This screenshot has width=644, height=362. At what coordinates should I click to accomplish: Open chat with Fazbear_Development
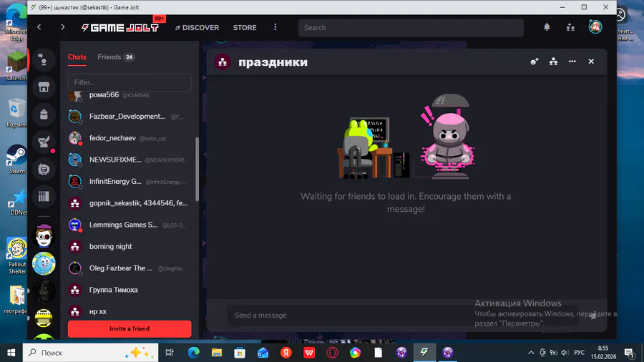click(130, 117)
